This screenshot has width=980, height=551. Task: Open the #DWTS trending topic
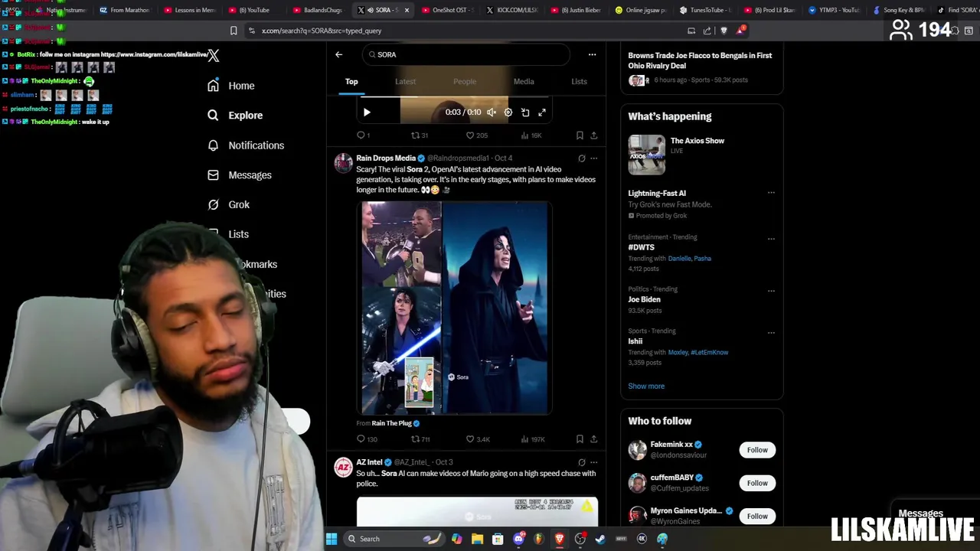click(642, 248)
